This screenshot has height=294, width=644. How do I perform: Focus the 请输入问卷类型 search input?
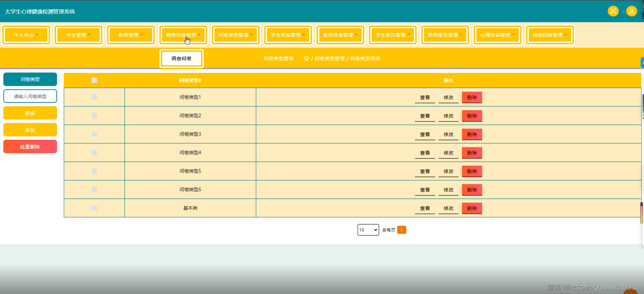[30, 96]
